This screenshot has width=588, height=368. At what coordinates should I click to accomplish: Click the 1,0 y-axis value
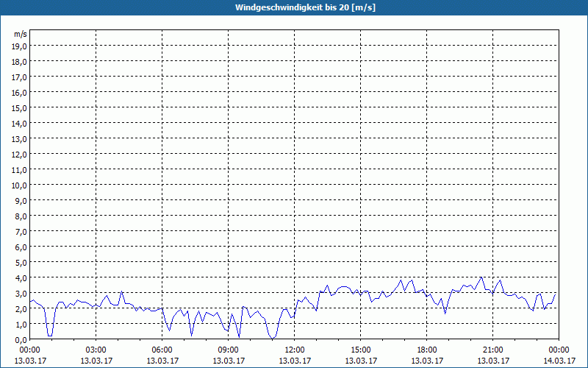pos(22,325)
